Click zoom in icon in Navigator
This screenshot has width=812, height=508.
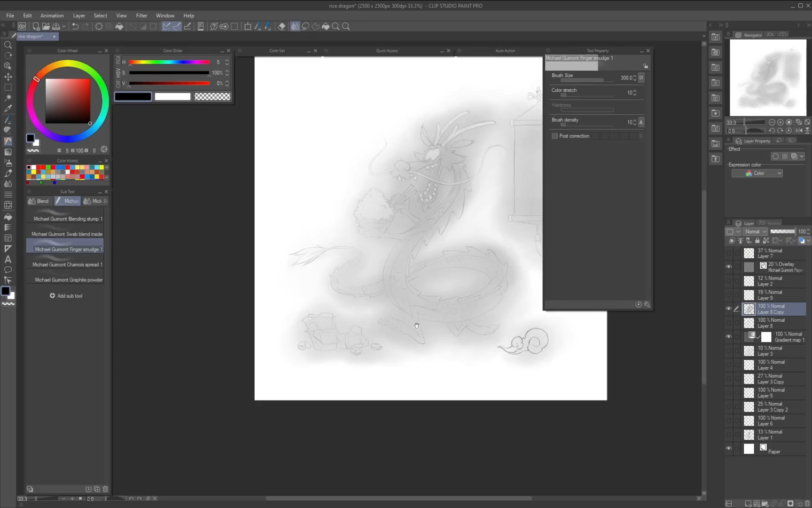pyautogui.click(x=781, y=122)
